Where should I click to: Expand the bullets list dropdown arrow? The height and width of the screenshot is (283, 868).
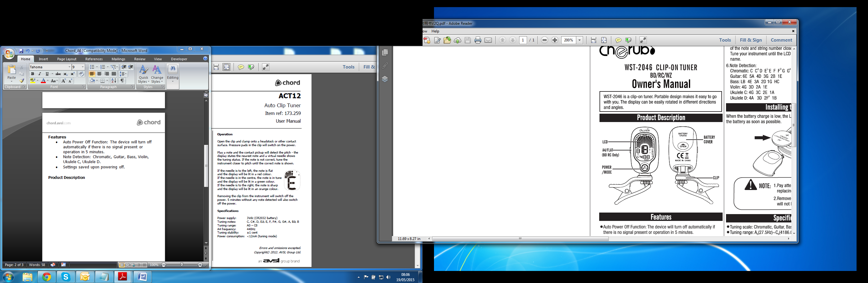click(97, 67)
